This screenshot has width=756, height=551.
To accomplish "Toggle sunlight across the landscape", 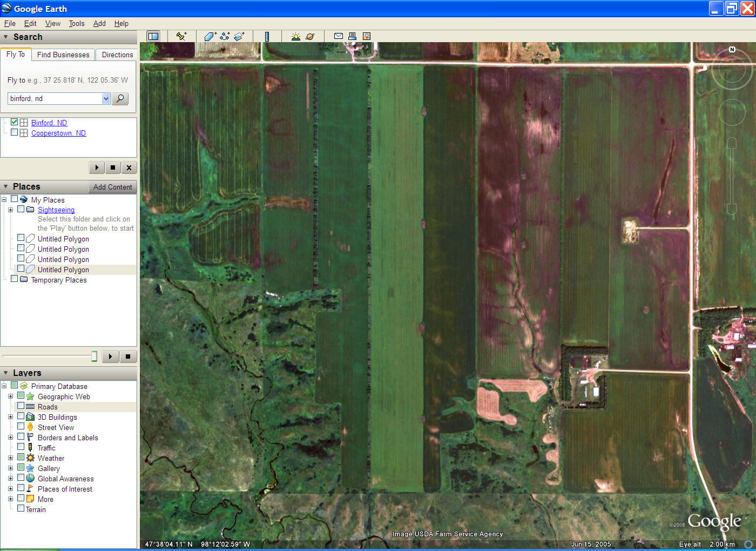I will [295, 36].
